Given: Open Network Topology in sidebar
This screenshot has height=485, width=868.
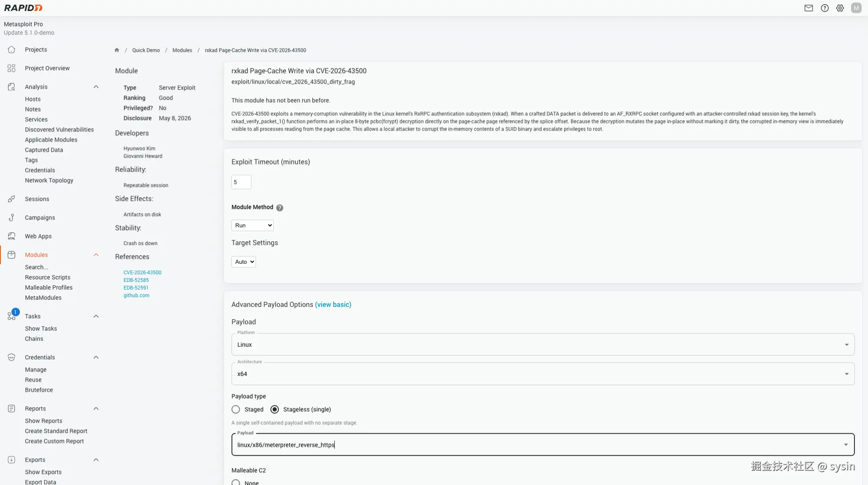Looking at the screenshot, I should point(49,181).
